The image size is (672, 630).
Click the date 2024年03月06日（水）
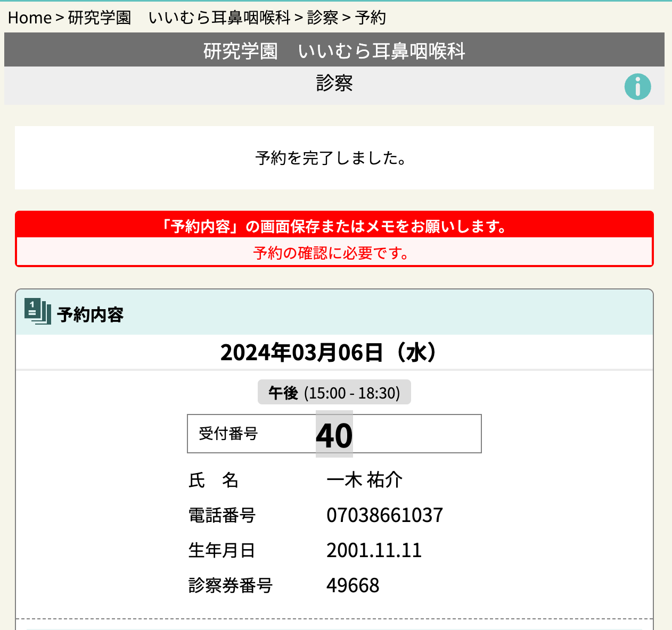coord(330,353)
